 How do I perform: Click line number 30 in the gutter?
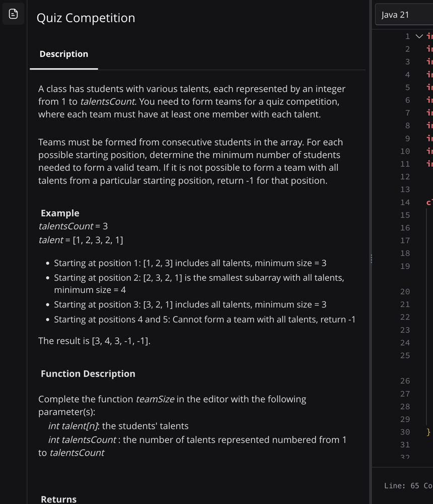click(x=405, y=432)
